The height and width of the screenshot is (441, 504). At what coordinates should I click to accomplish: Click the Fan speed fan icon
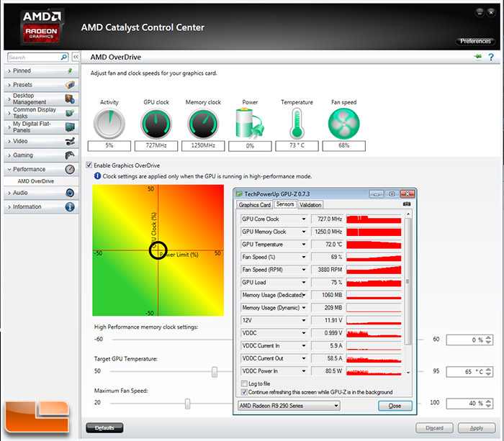343,124
